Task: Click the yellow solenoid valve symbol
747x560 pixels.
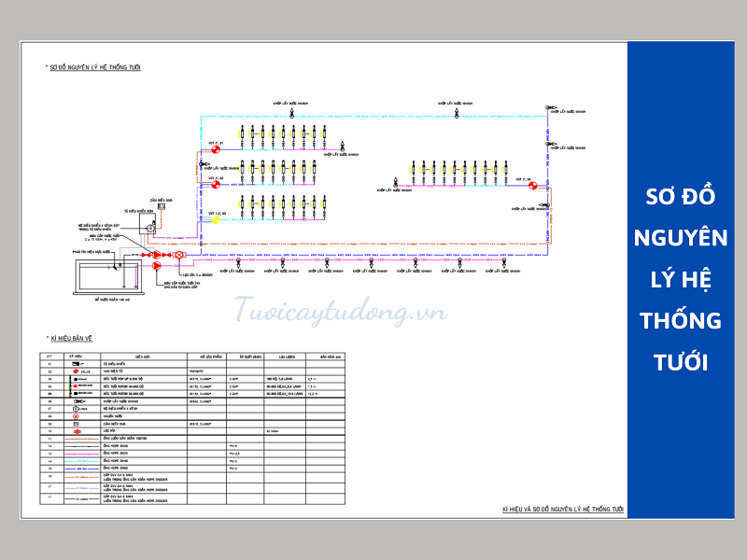Action: (214, 220)
